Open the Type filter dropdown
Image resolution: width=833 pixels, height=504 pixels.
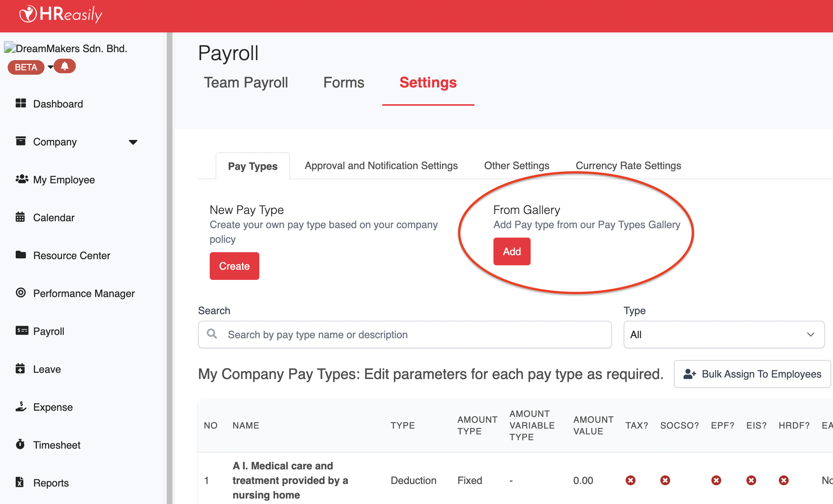click(x=724, y=335)
